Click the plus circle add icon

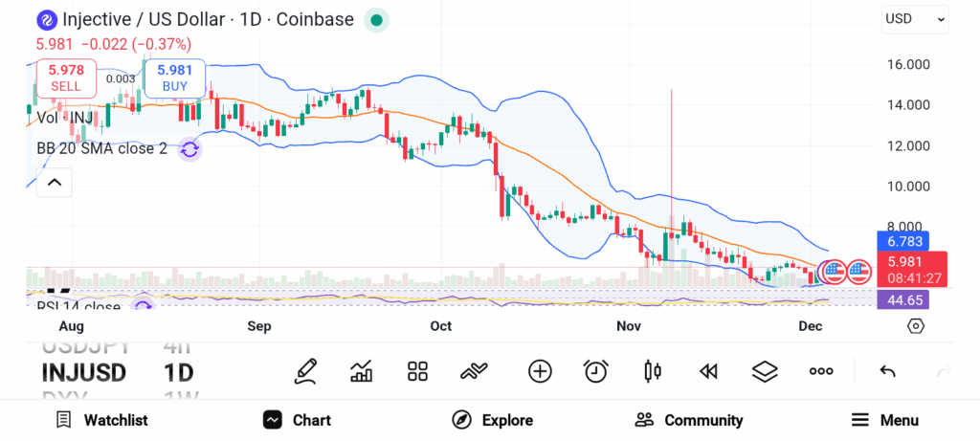(x=540, y=371)
